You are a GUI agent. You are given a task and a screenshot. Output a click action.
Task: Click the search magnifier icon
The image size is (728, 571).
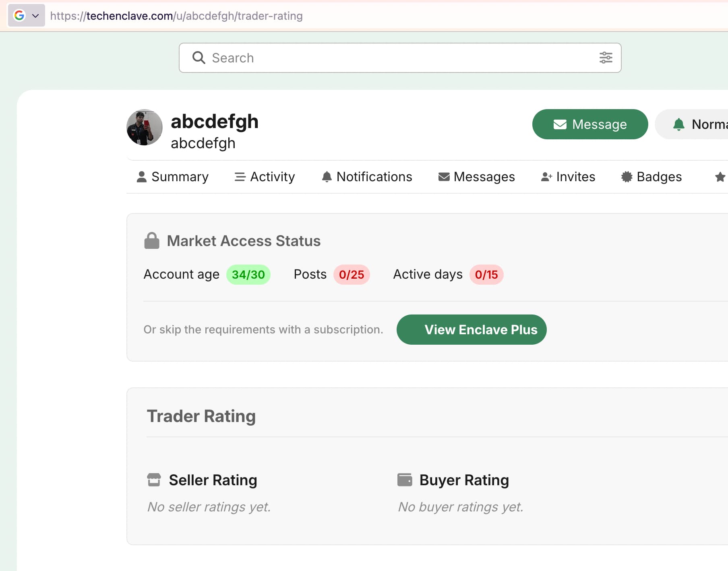(x=199, y=58)
